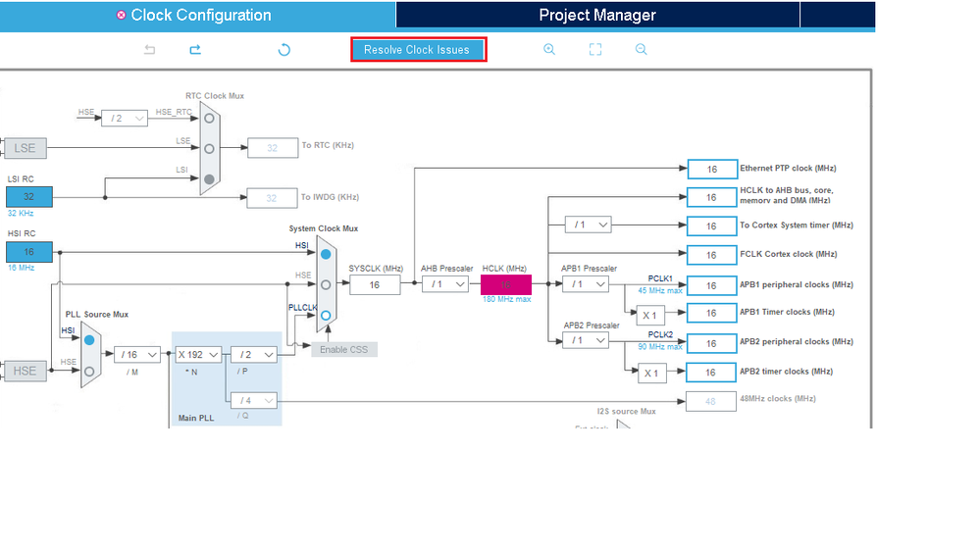Open the X 192 PLL N multiplier dropdown

coord(197,354)
